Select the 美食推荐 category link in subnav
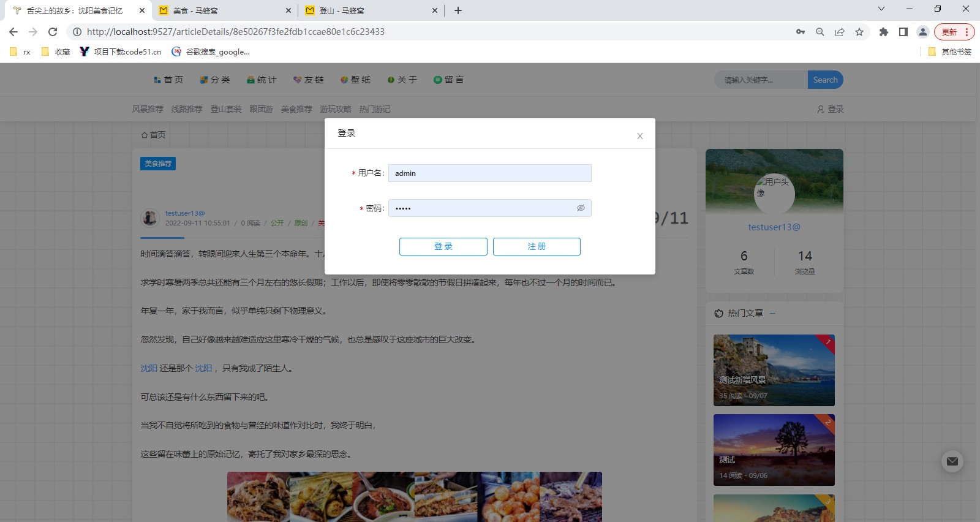Viewport: 980px width, 522px height. (296, 109)
